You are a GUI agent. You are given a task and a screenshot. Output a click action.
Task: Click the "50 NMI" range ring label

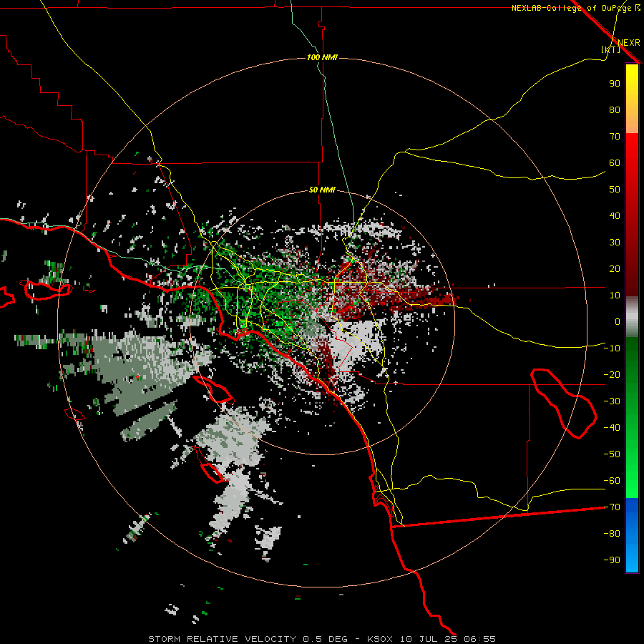[x=322, y=190]
